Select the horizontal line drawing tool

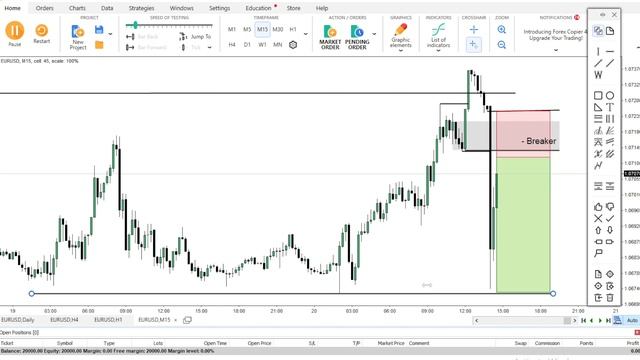[x=610, y=51]
